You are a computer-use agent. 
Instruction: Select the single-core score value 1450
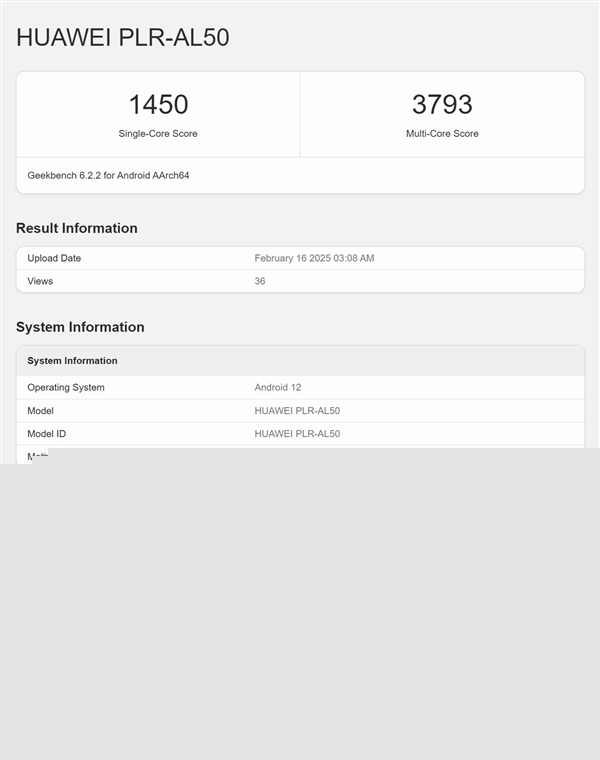coord(158,104)
